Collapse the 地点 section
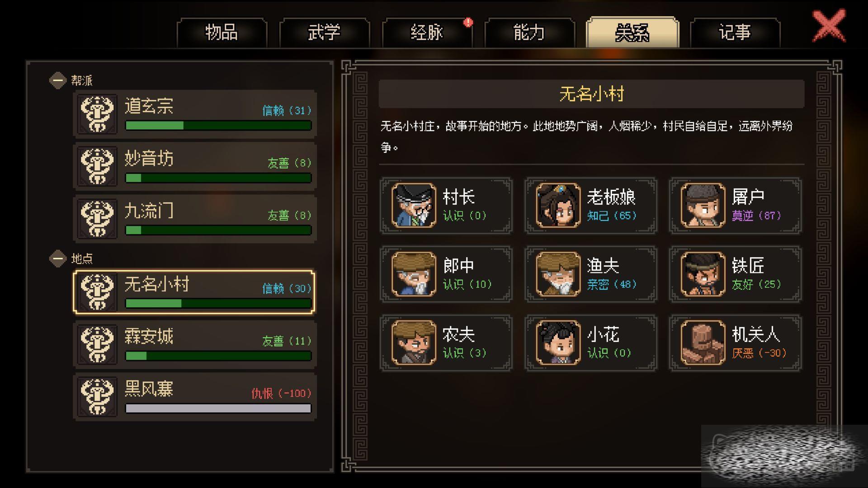The height and width of the screenshot is (488, 868). (58, 258)
